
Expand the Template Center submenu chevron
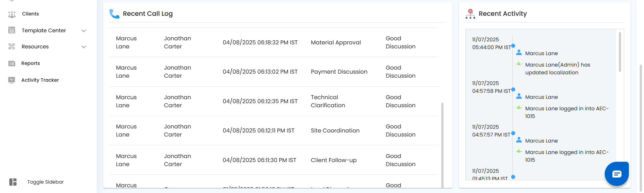[x=84, y=31]
